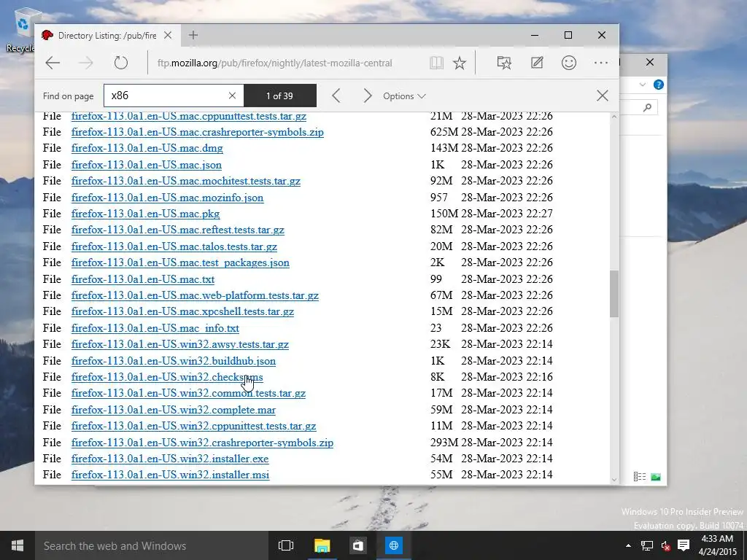747x560 pixels.
Task: Add page to favorites with star icon
Action: pyautogui.click(x=460, y=63)
